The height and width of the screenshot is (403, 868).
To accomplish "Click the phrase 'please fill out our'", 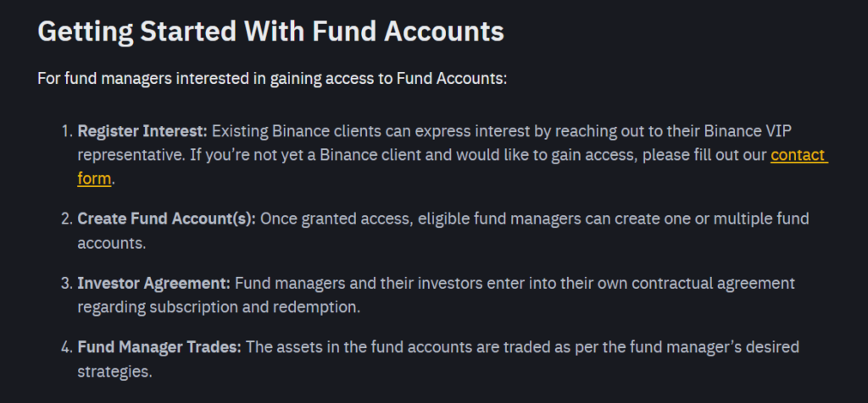I will point(704,155).
